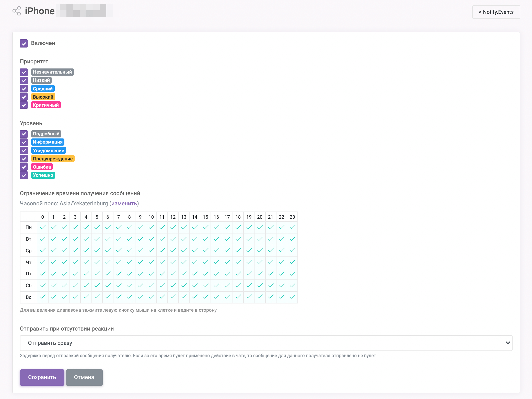Go back to Notify.Events
532x399 pixels.
[x=496, y=12]
